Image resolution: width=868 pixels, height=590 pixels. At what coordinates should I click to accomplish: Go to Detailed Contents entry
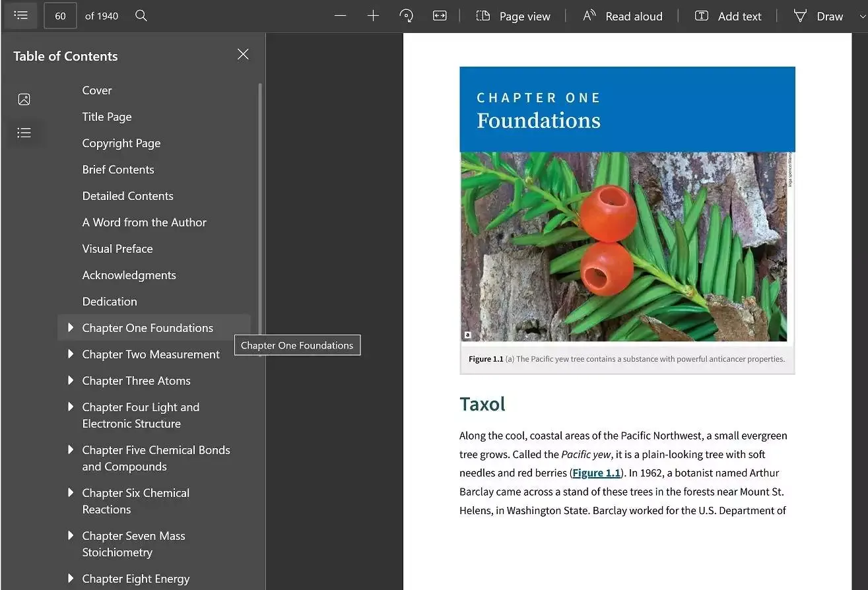(127, 196)
